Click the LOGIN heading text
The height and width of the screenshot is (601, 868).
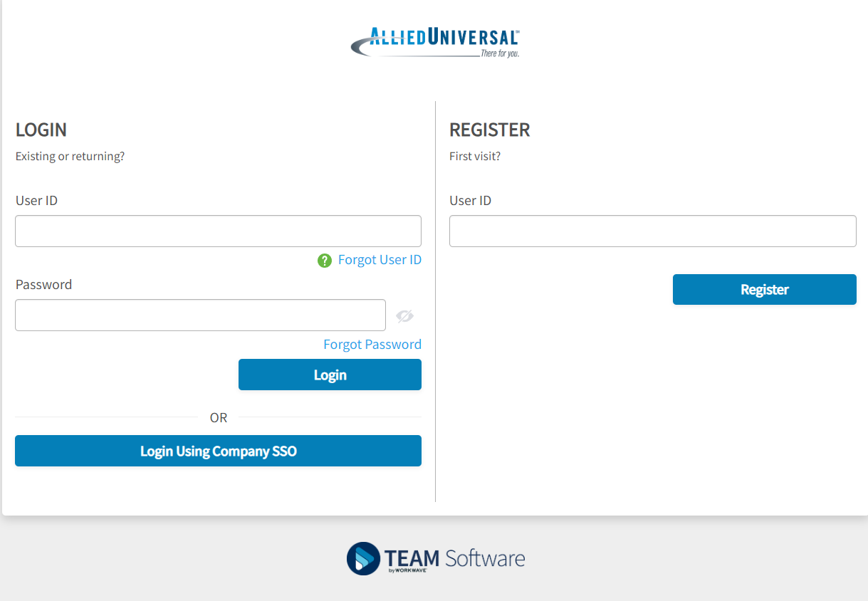[41, 130]
